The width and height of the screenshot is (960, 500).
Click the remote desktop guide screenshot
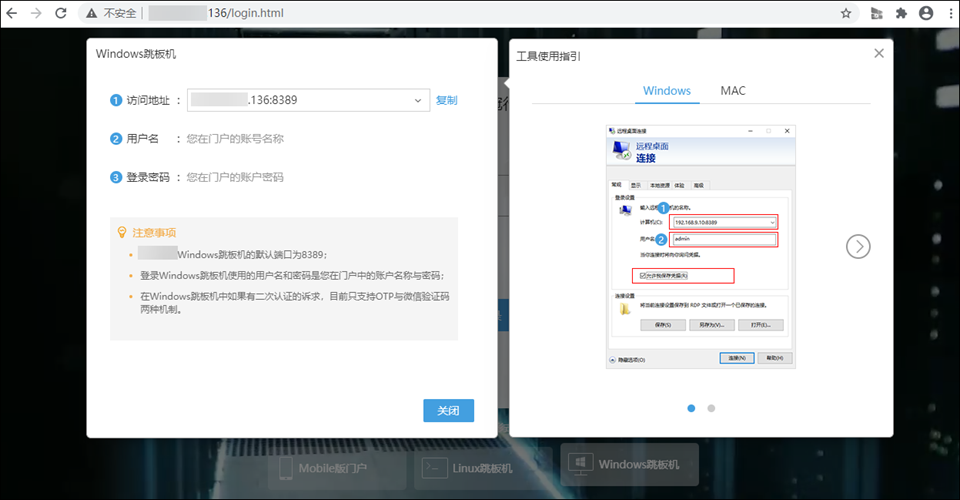[x=701, y=246]
